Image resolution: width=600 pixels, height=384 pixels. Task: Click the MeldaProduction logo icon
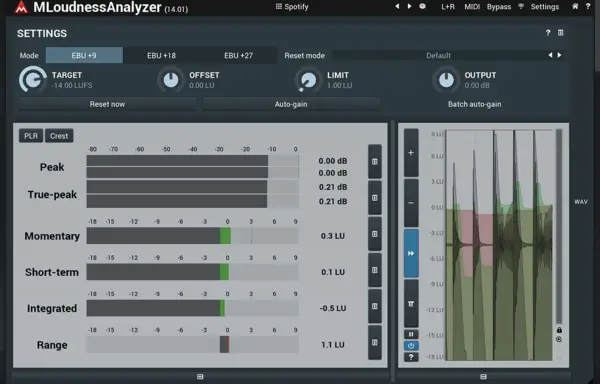tap(21, 7)
